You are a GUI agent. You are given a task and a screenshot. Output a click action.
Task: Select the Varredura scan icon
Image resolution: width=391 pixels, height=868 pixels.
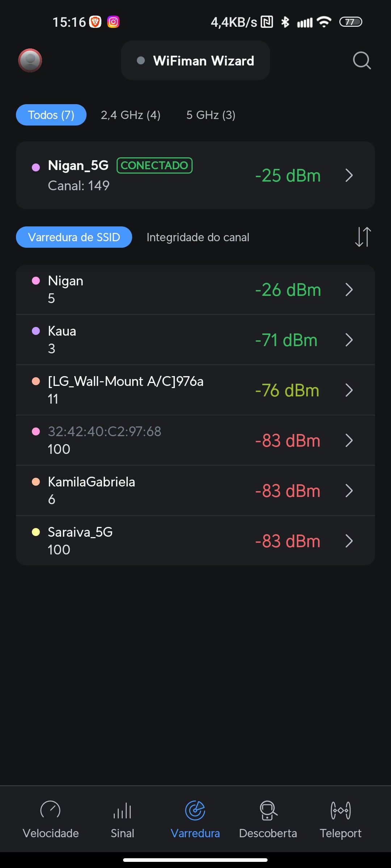(195, 810)
